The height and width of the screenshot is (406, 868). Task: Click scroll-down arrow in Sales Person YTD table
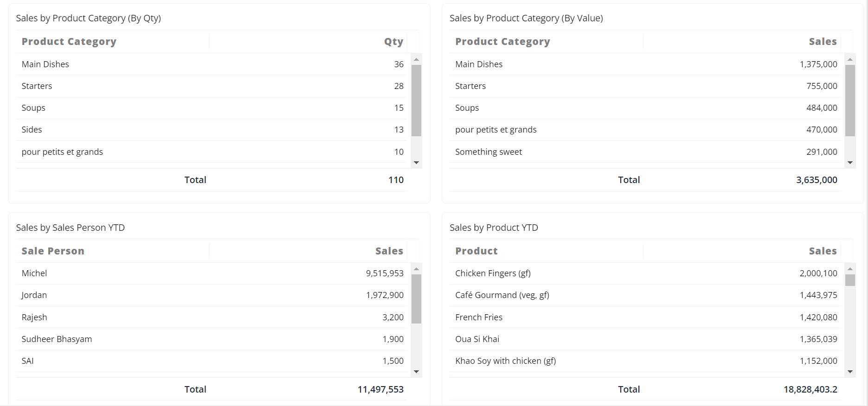[x=416, y=371]
